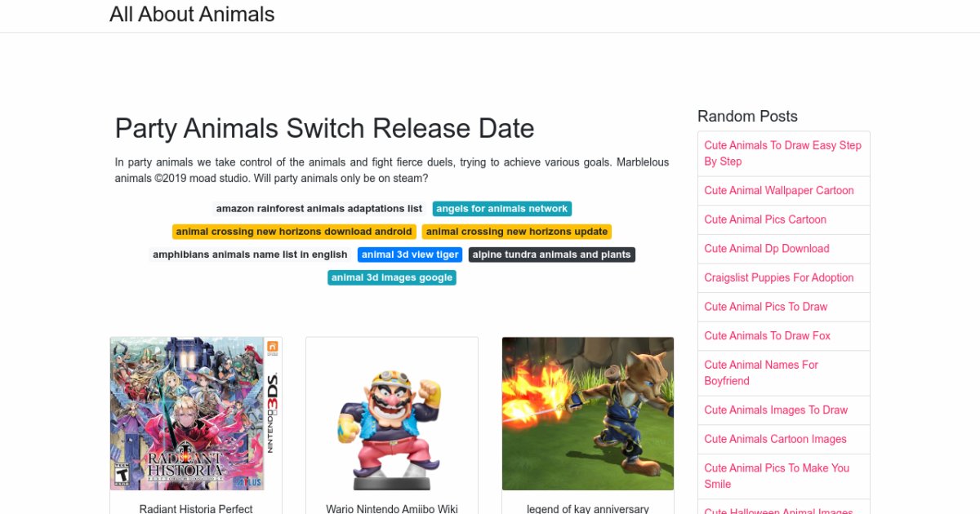This screenshot has width=980, height=514.
Task: Click animal crossing new horizons update tag
Action: pos(517,232)
